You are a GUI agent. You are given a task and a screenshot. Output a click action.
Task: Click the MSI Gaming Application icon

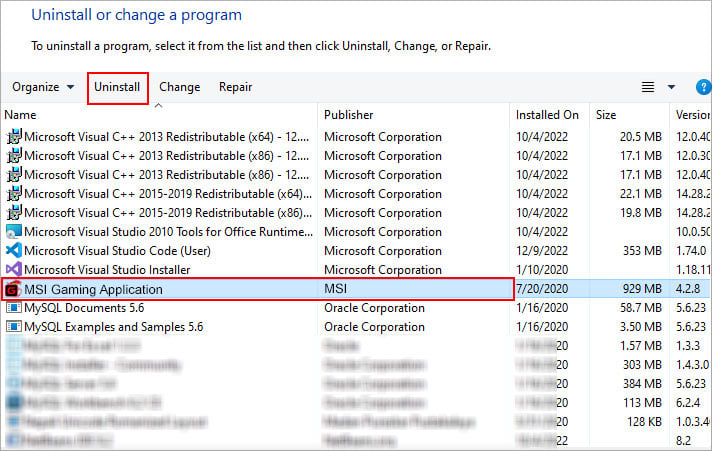pos(14,289)
